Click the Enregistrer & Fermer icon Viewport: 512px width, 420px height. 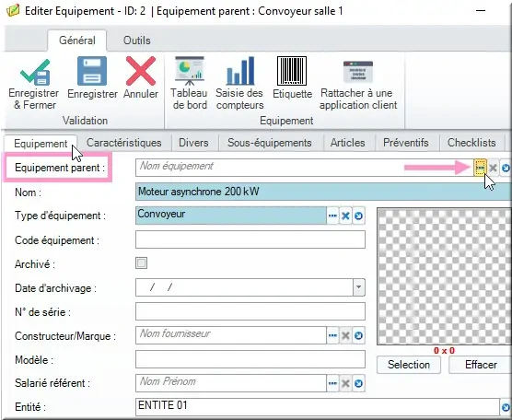click(x=35, y=72)
